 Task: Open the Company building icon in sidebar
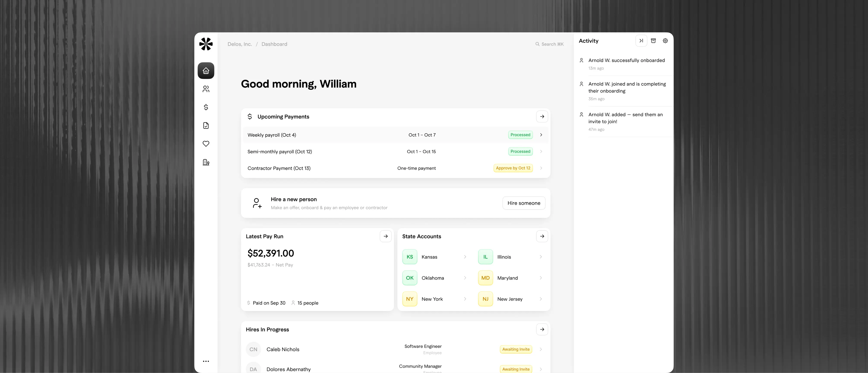click(206, 162)
